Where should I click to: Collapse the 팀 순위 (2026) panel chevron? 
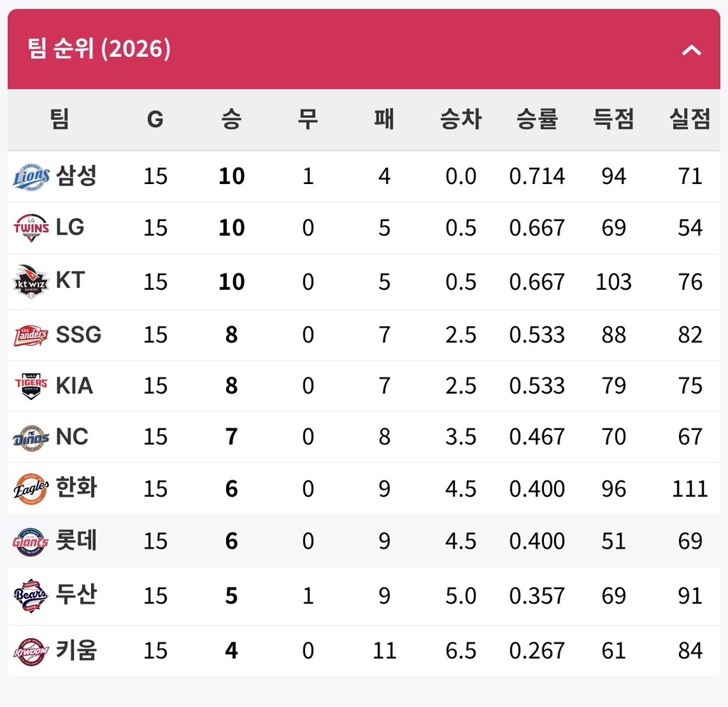(691, 50)
